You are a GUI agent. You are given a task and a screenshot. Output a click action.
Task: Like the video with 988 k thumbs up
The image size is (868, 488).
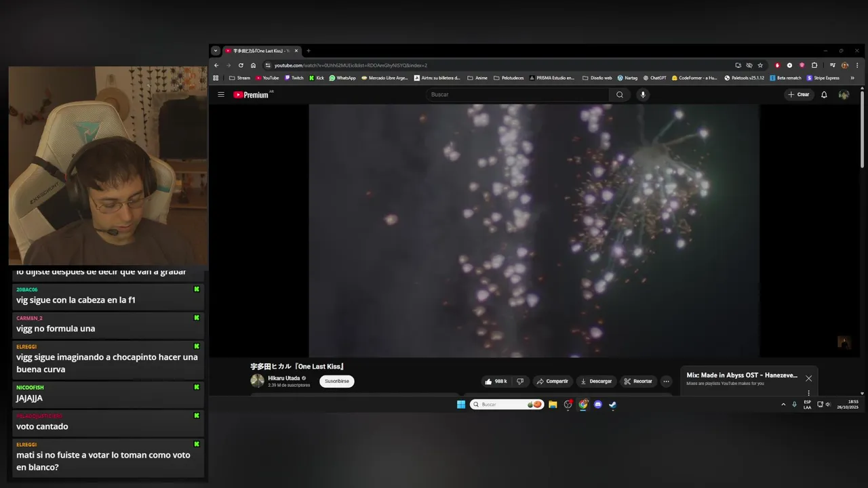point(496,382)
